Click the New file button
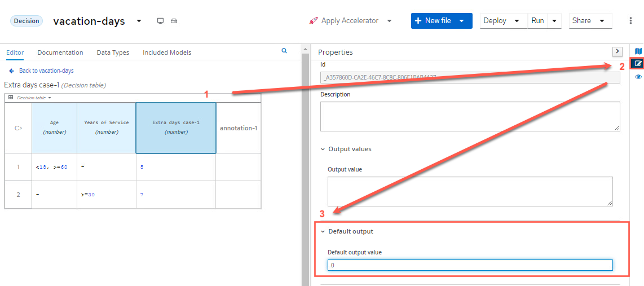Screen dimensions: 644x286 coord(433,20)
